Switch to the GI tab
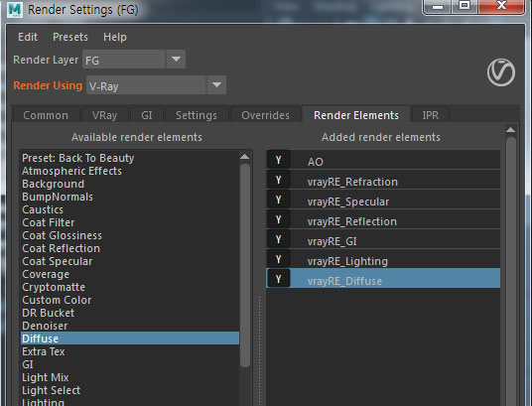The width and height of the screenshot is (532, 406). pos(147,115)
